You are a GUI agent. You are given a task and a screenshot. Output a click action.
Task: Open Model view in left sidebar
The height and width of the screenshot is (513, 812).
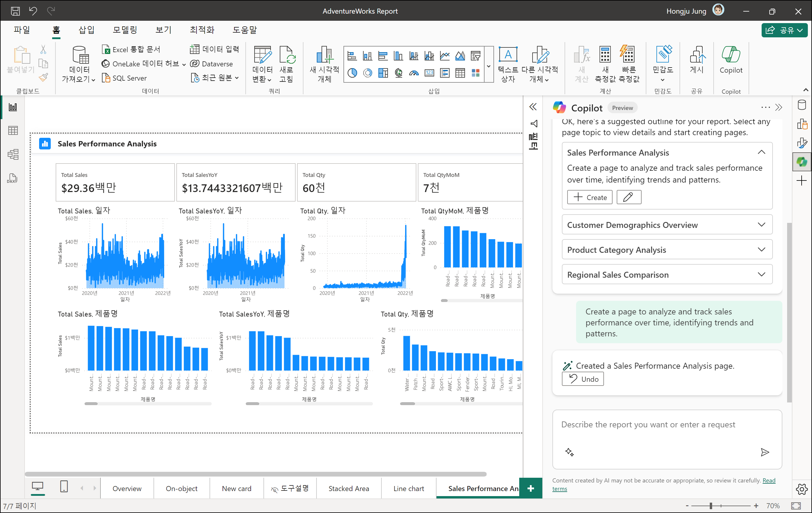click(x=13, y=154)
